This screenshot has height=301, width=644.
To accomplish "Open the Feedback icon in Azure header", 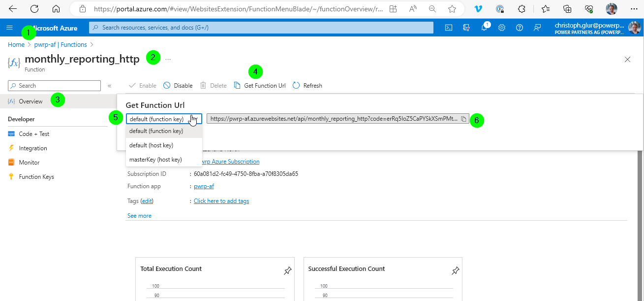I will [x=537, y=28].
